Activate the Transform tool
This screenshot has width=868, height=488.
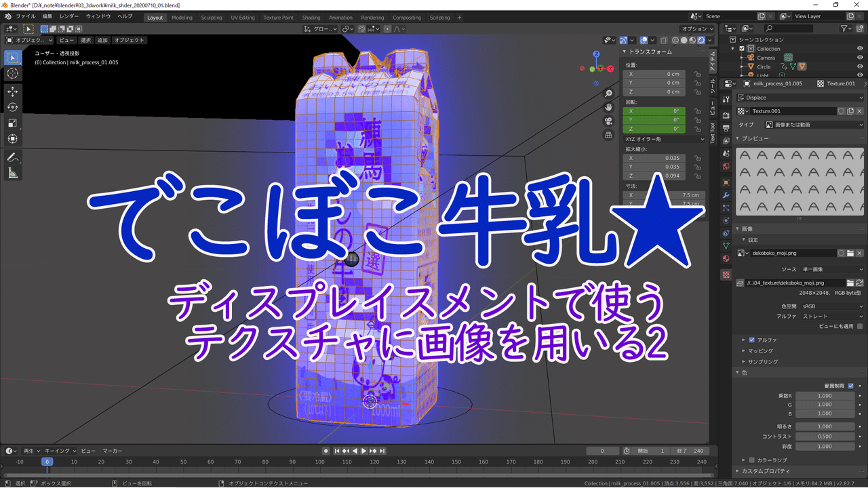(12, 139)
